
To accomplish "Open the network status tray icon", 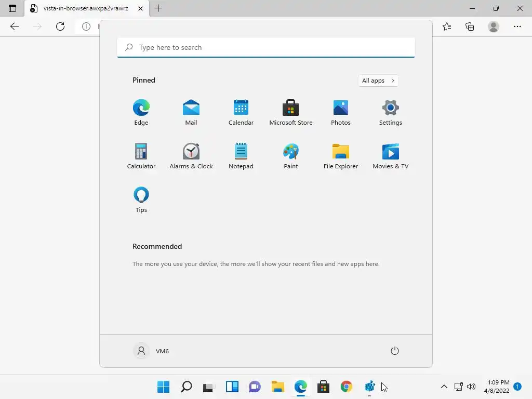I will (459, 387).
